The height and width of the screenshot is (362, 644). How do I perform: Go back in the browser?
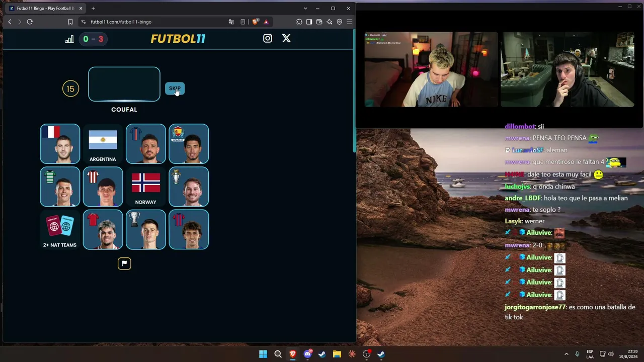tap(10, 22)
